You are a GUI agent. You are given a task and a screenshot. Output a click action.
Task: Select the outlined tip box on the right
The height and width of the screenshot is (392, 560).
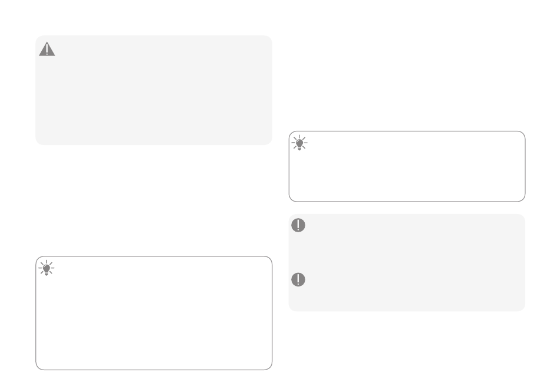click(407, 166)
